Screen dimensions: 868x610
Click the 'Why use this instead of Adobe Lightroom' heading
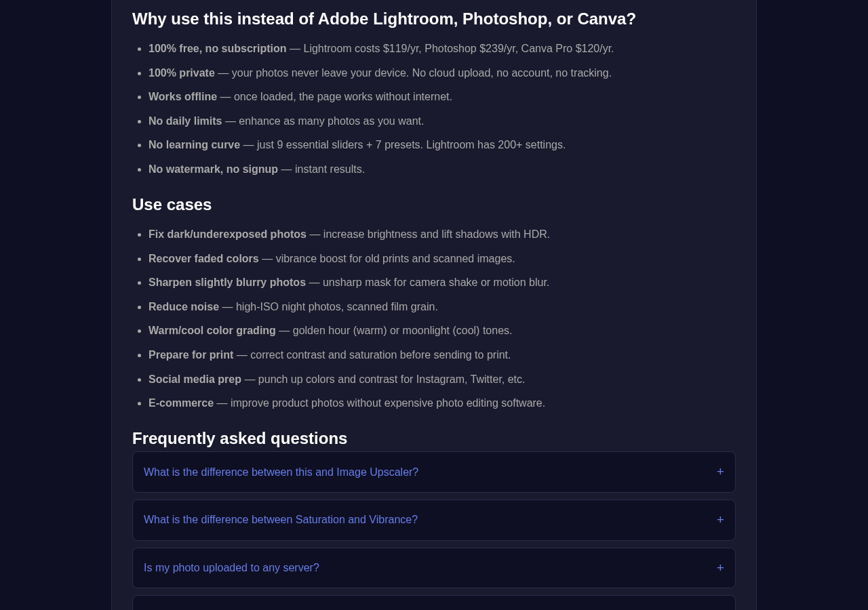click(384, 19)
